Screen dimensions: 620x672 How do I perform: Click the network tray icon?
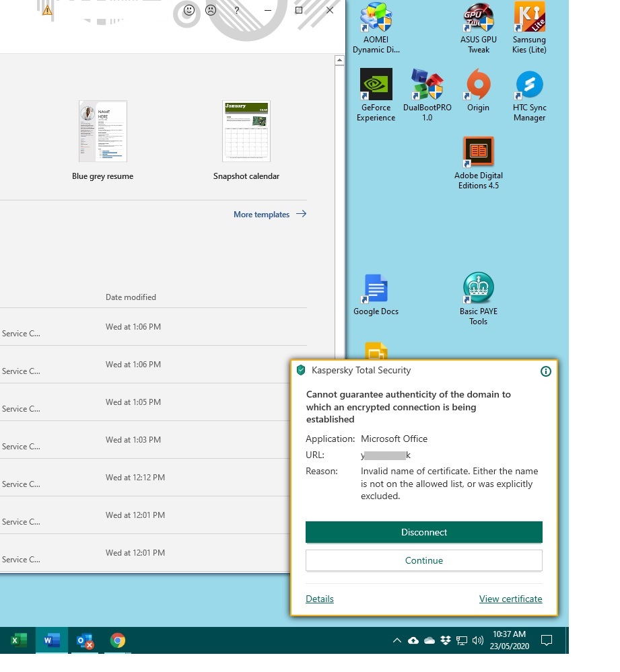(x=461, y=640)
